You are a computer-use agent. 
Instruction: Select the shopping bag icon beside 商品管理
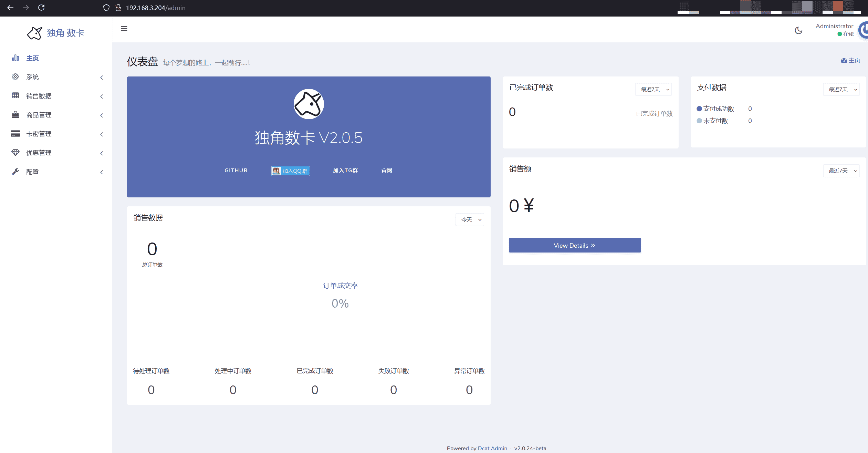(x=15, y=115)
